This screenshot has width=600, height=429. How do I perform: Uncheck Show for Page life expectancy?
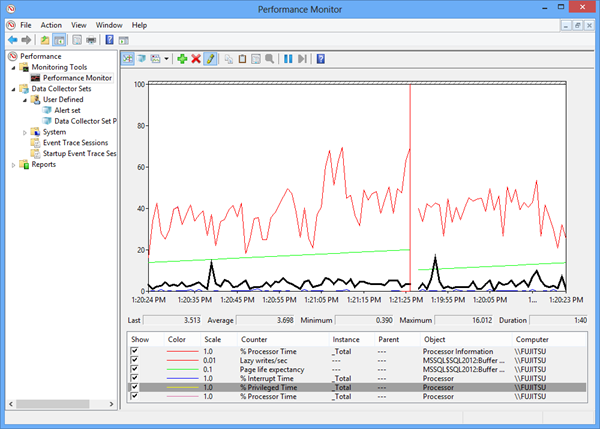[x=135, y=370]
